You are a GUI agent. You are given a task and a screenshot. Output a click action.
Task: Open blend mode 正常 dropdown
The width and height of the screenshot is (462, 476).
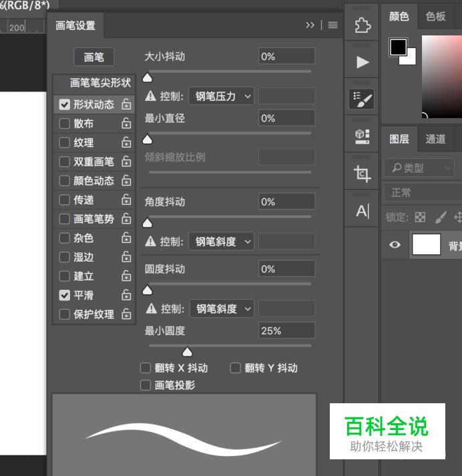pyautogui.click(x=423, y=192)
